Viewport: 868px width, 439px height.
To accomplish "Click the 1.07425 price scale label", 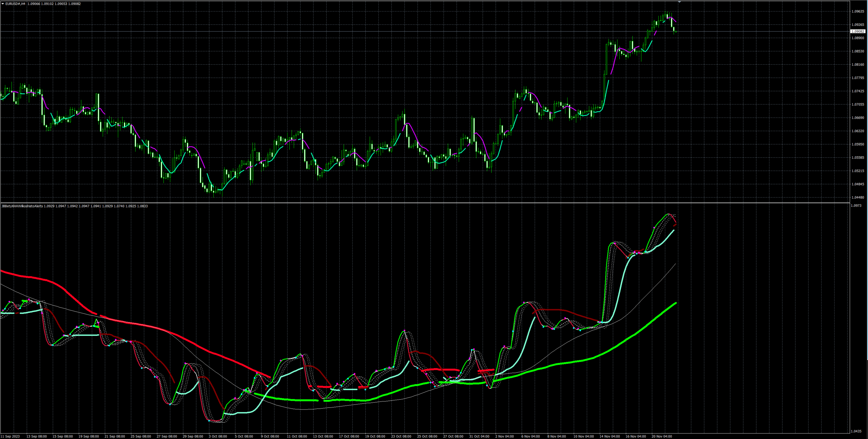I will pyautogui.click(x=858, y=91).
